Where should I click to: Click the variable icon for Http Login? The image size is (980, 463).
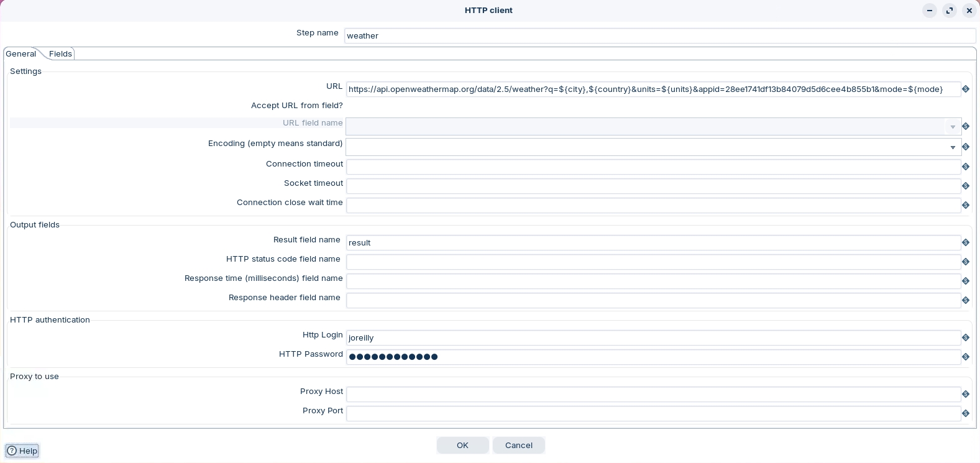click(x=966, y=337)
